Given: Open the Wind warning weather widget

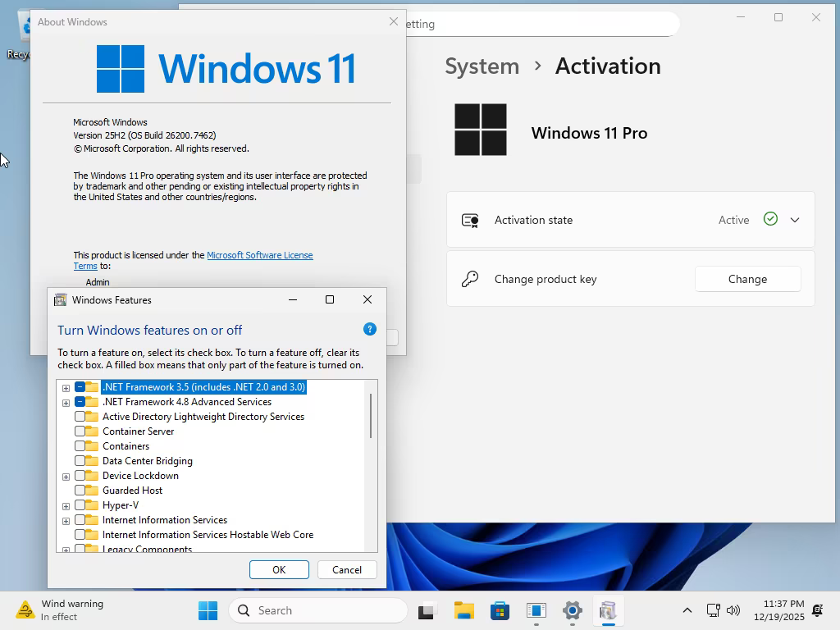Looking at the screenshot, I should 60,610.
